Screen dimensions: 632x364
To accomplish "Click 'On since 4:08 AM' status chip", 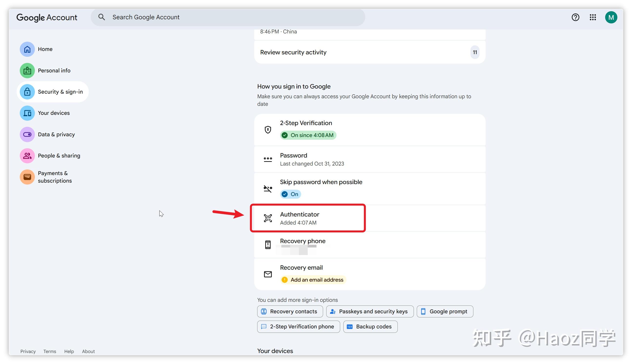I will pos(308,135).
